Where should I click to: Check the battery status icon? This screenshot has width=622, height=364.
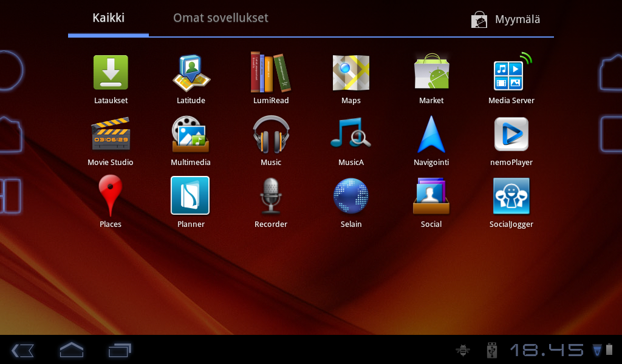click(x=609, y=349)
